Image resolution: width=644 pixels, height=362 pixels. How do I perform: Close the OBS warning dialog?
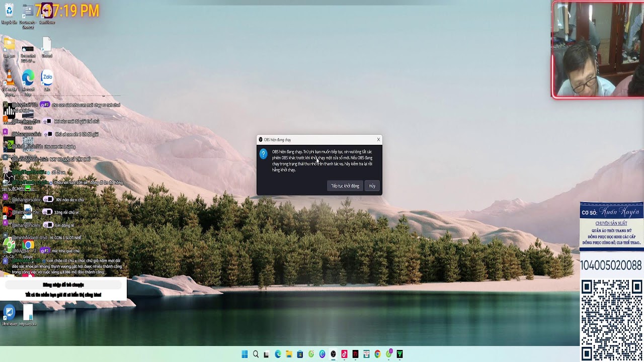tap(378, 140)
